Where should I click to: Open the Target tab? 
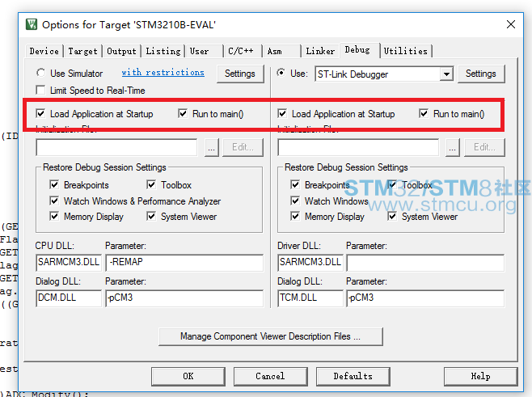coord(82,51)
